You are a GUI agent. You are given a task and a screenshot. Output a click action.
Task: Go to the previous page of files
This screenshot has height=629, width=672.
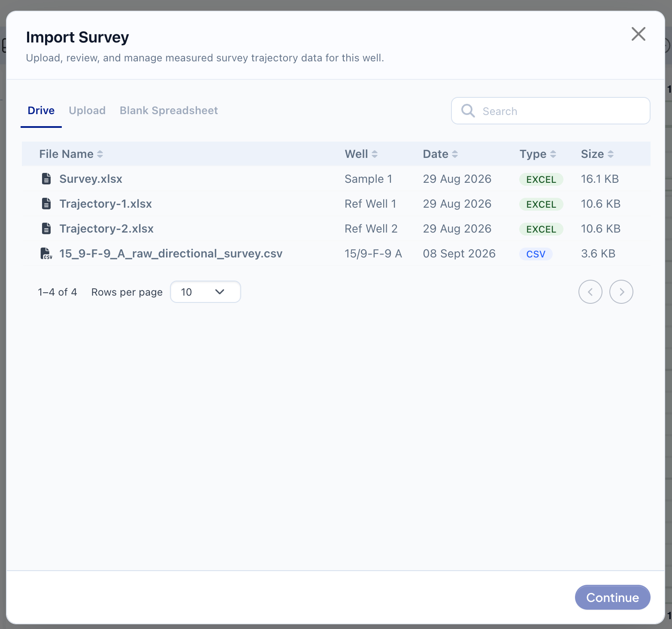tap(590, 292)
